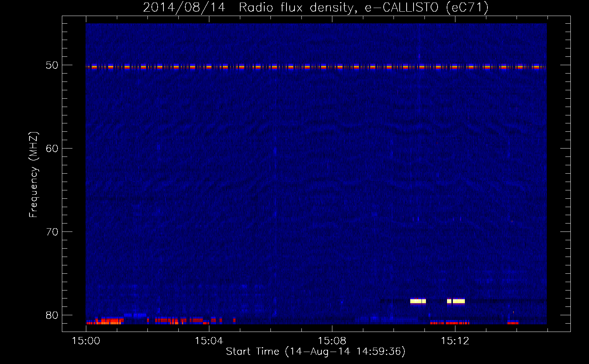The width and height of the screenshot is (589, 364).
Task: Click the '15:04' time tick label
Action: click(209, 341)
